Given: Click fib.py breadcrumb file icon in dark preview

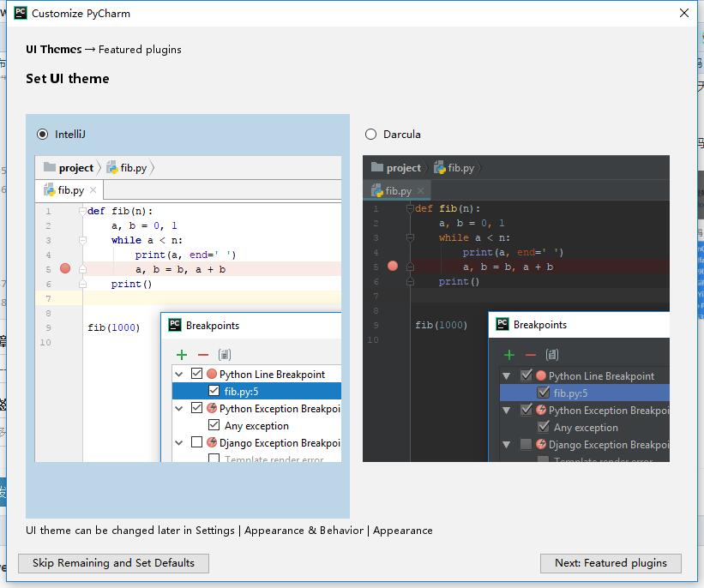Looking at the screenshot, I should click(440, 167).
